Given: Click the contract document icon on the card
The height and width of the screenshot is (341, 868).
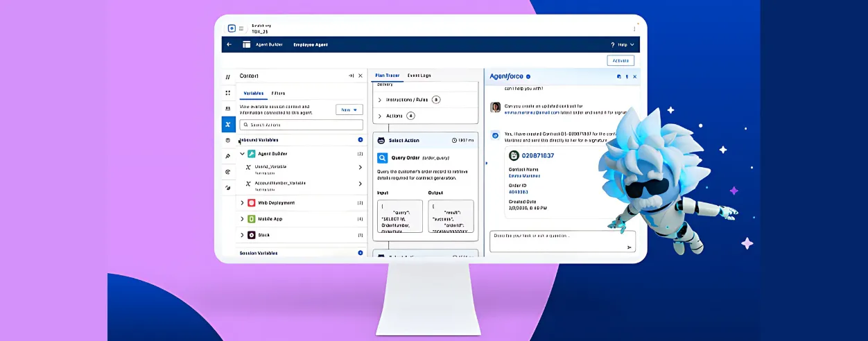Looking at the screenshot, I should pyautogui.click(x=514, y=156).
